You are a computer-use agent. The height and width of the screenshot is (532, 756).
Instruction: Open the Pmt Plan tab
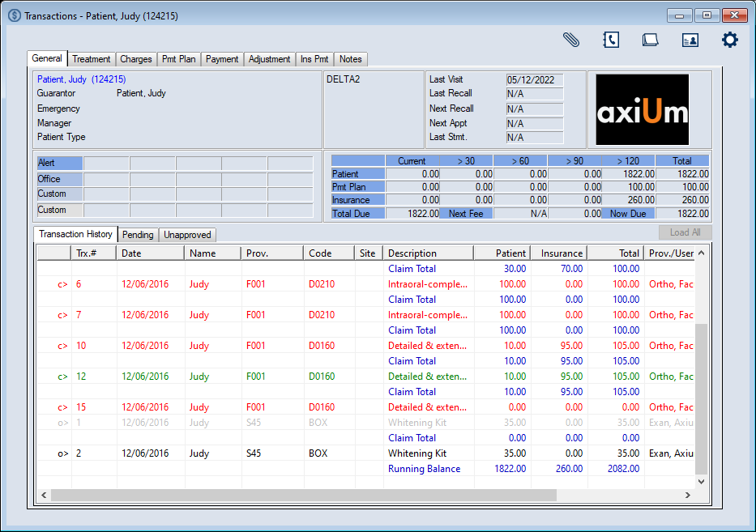click(x=178, y=59)
